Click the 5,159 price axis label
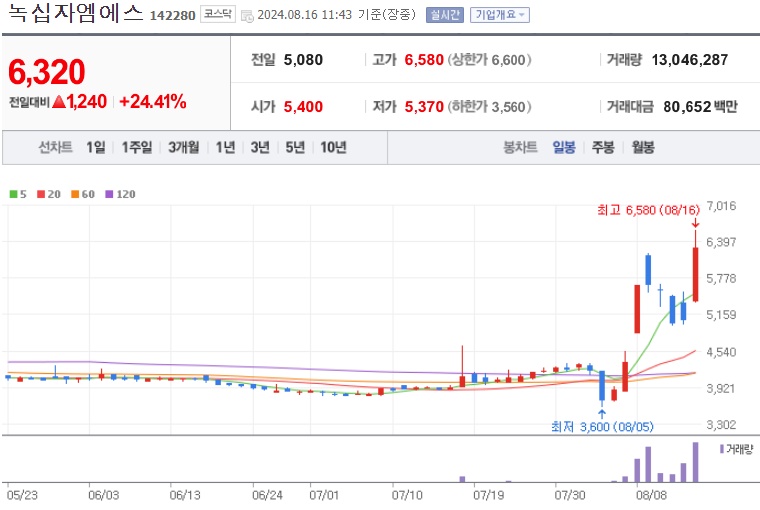 pos(721,315)
